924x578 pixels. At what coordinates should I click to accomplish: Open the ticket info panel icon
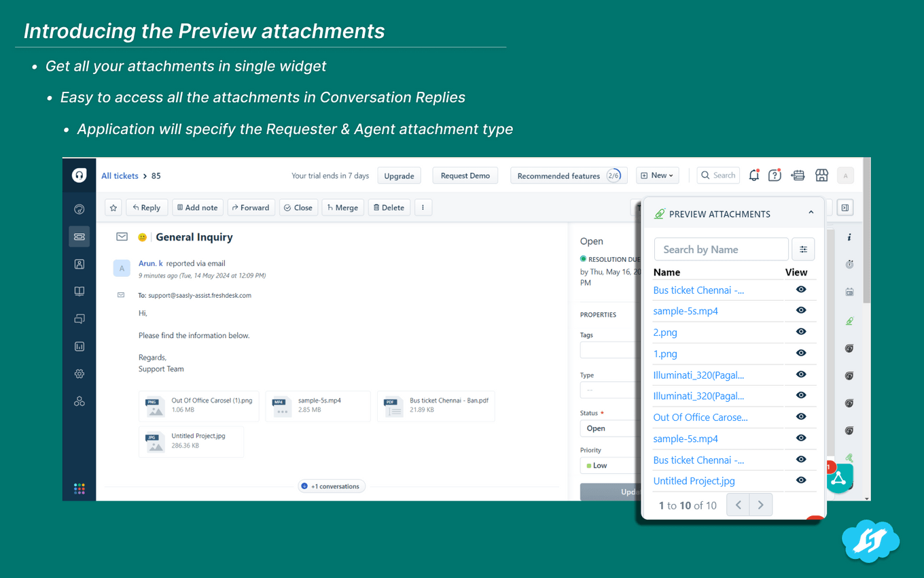click(x=849, y=237)
